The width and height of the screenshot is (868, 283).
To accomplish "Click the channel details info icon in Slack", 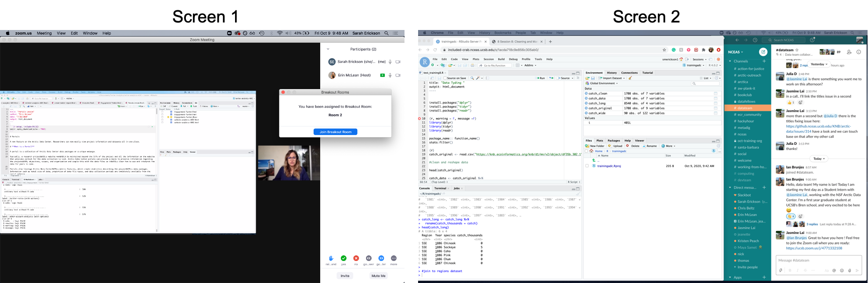I will coord(859,52).
